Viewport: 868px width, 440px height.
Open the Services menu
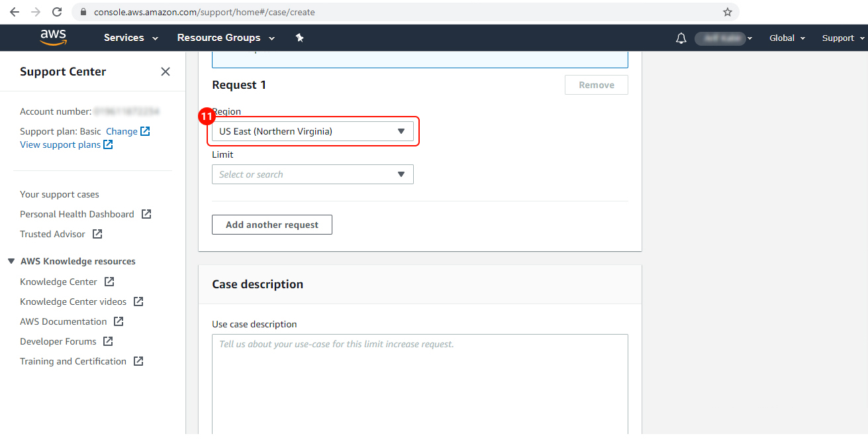130,38
